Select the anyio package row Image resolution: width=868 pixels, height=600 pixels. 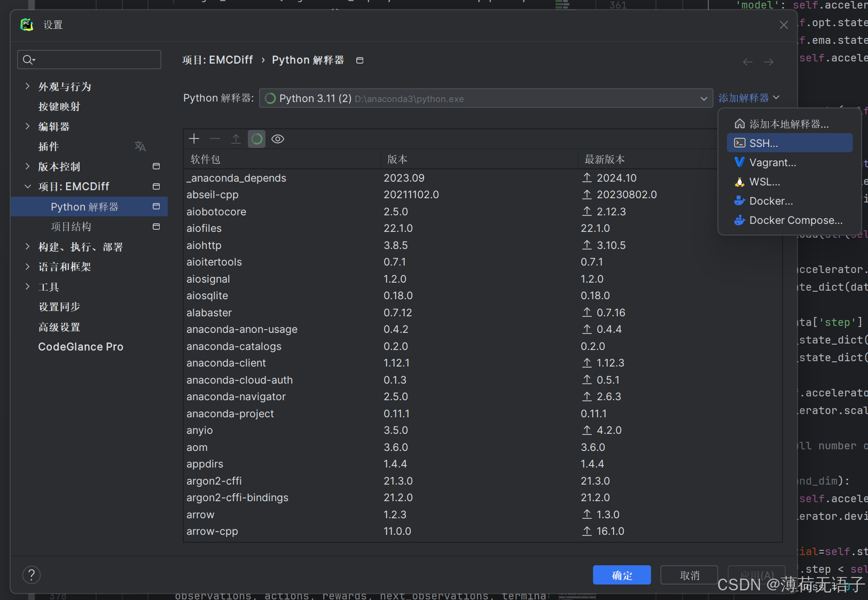[483, 430]
